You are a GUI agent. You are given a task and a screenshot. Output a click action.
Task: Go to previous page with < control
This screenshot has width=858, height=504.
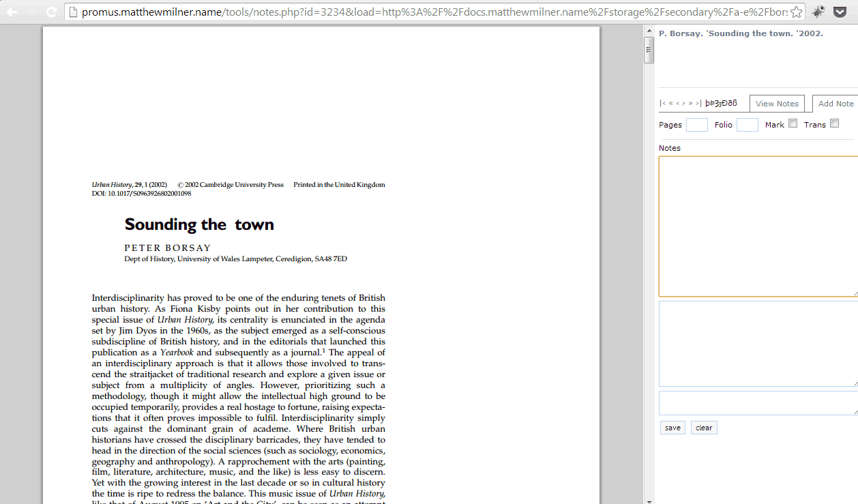click(x=678, y=104)
